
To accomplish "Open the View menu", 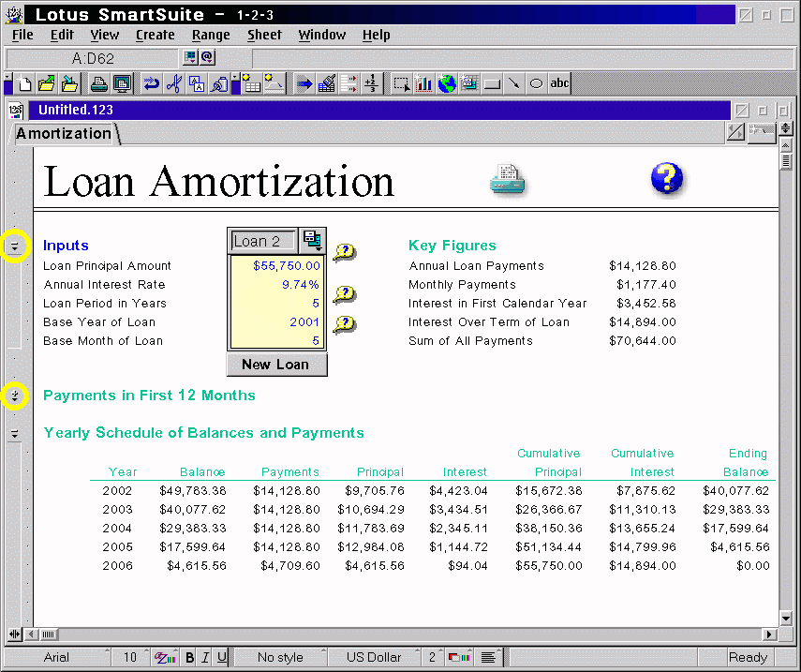I will (x=104, y=35).
